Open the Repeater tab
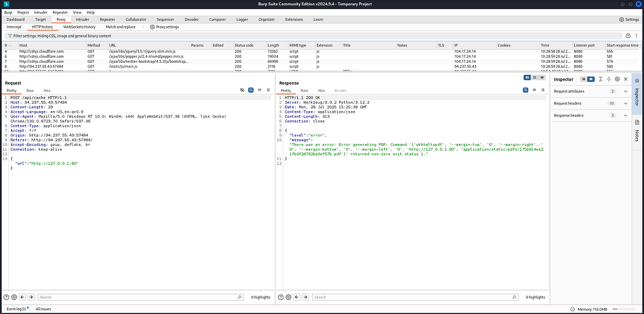Image resolution: width=644 pixels, height=314 pixels. (x=107, y=19)
